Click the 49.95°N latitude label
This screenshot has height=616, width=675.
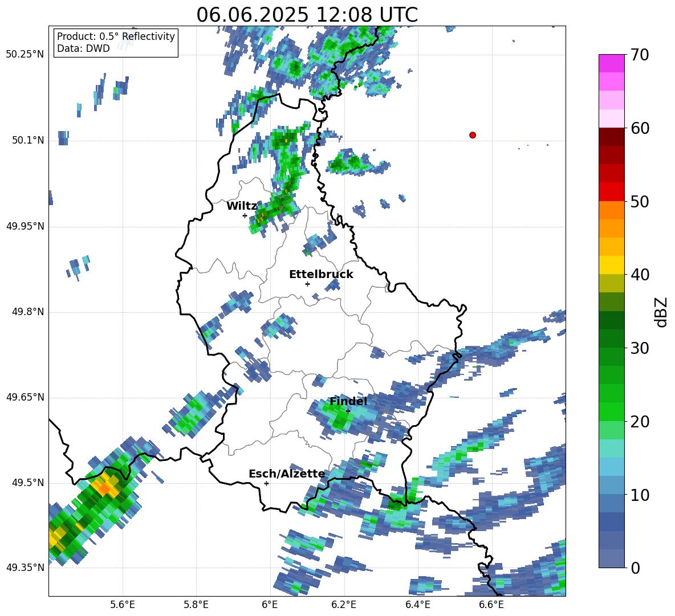pyautogui.click(x=25, y=226)
